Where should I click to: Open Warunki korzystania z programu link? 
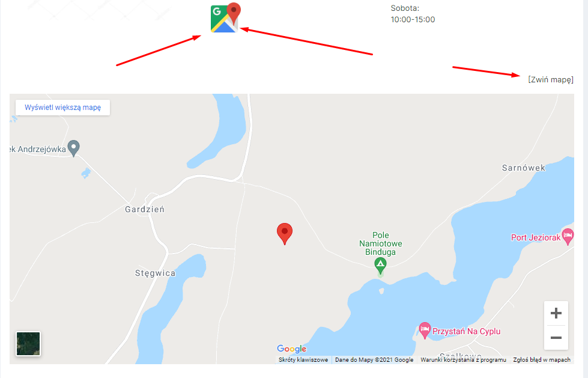click(463, 359)
